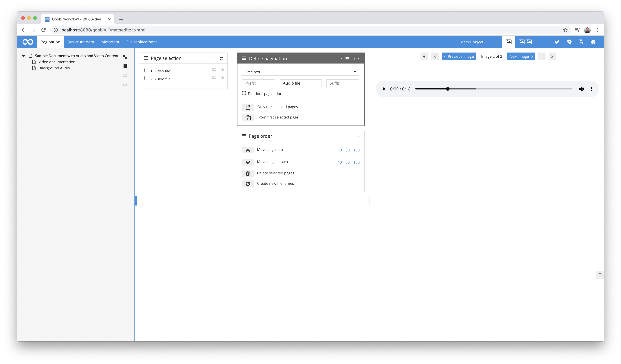
Task: Click image icon for 2: Audio file
Action: point(214,78)
